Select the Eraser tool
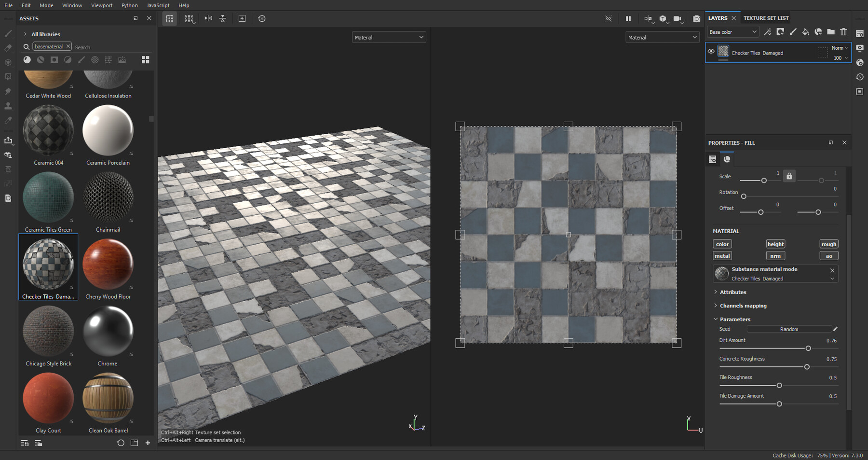The width and height of the screenshot is (868, 460). tap(8, 48)
